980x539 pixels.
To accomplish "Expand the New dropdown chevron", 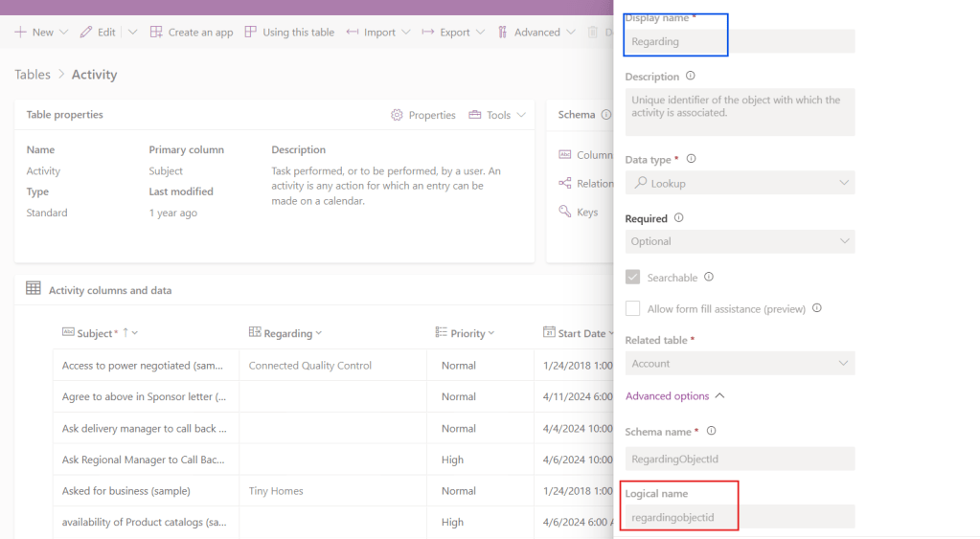I will tap(63, 32).
